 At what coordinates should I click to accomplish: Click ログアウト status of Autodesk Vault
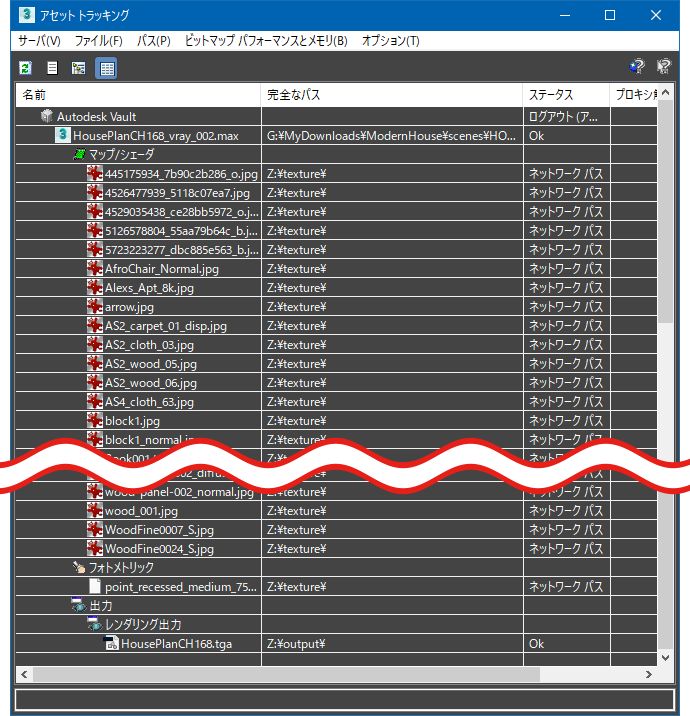[x=566, y=116]
